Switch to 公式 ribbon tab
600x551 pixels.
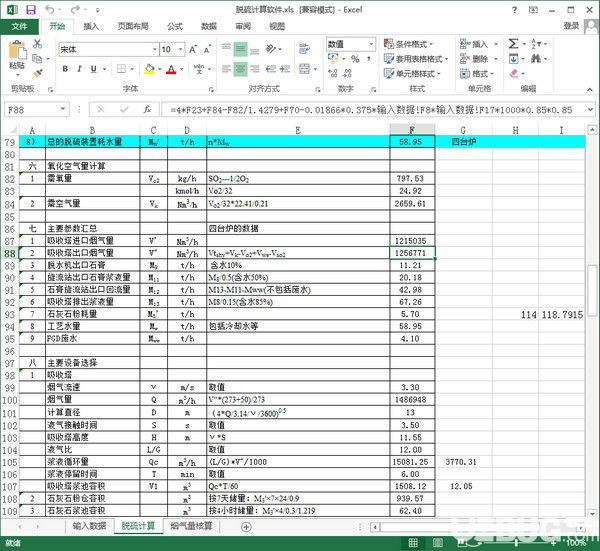(x=175, y=26)
